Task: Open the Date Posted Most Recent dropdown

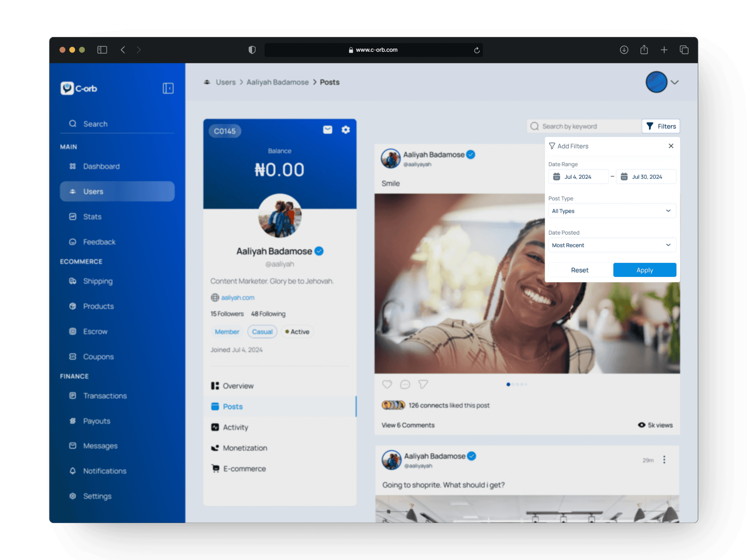Action: click(612, 245)
